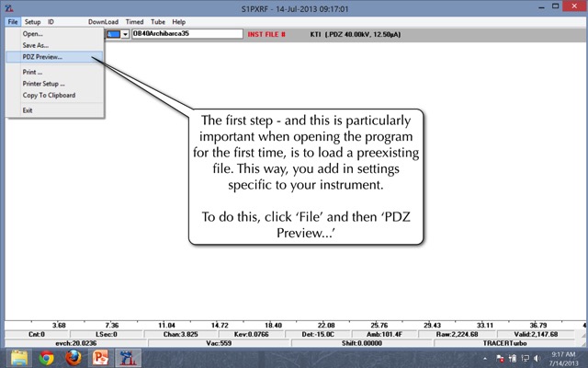Viewport: 588px width, 368px height.
Task: Choose Print ... from File menu
Action: point(55,72)
